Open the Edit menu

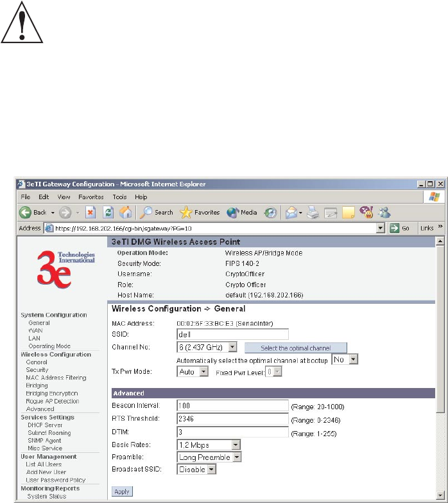[44, 197]
